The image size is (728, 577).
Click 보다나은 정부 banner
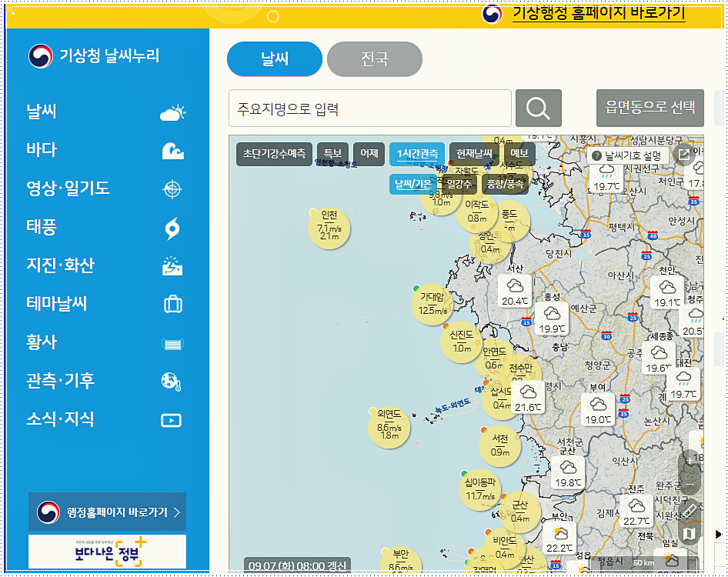coord(107,552)
